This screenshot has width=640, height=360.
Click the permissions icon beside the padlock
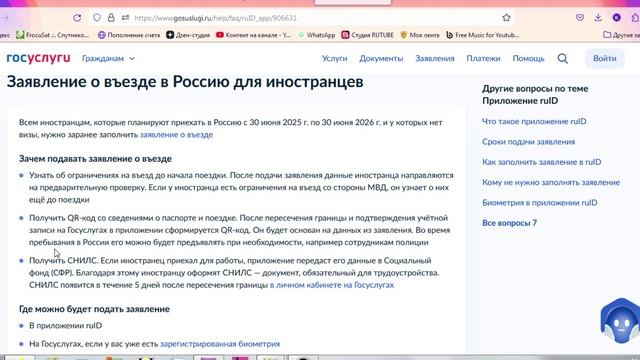(125, 18)
